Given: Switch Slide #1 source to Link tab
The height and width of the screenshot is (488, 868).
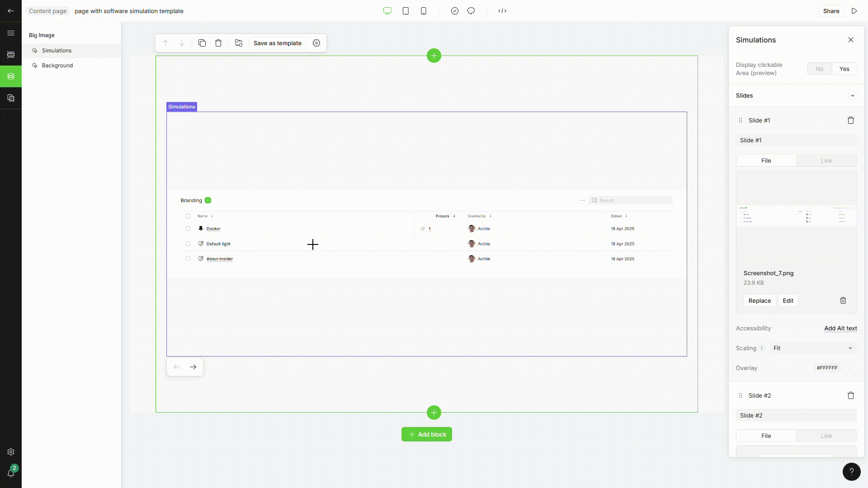Looking at the screenshot, I should coord(826,160).
